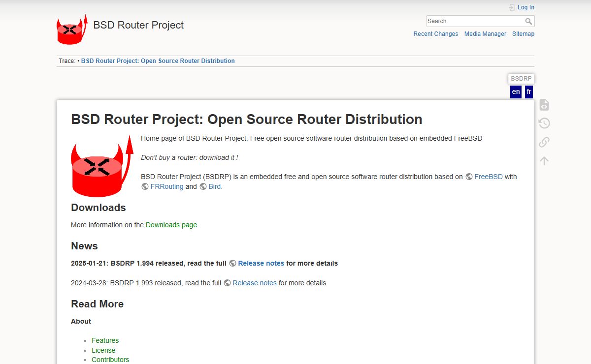Click the 'Don't buy a router' slogan
Screen dimensions: 591x364
(190, 157)
